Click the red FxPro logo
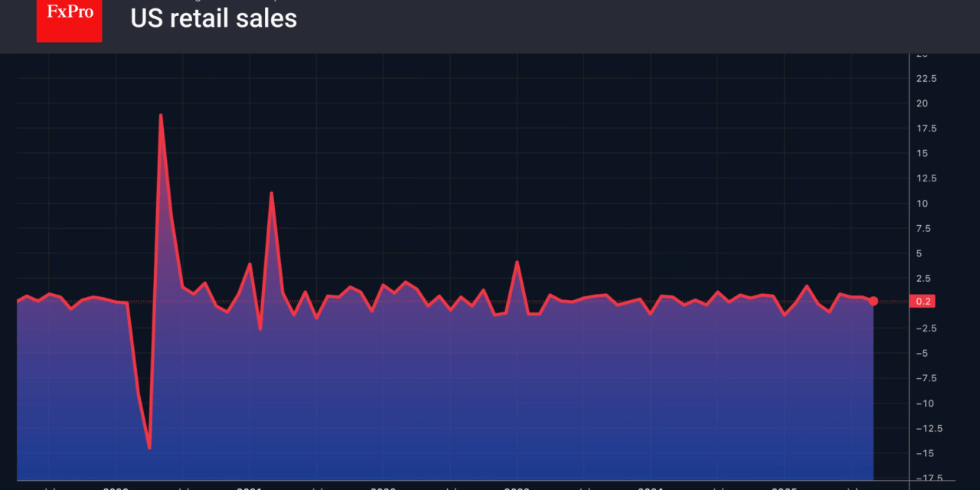The image size is (980, 490). click(69, 21)
